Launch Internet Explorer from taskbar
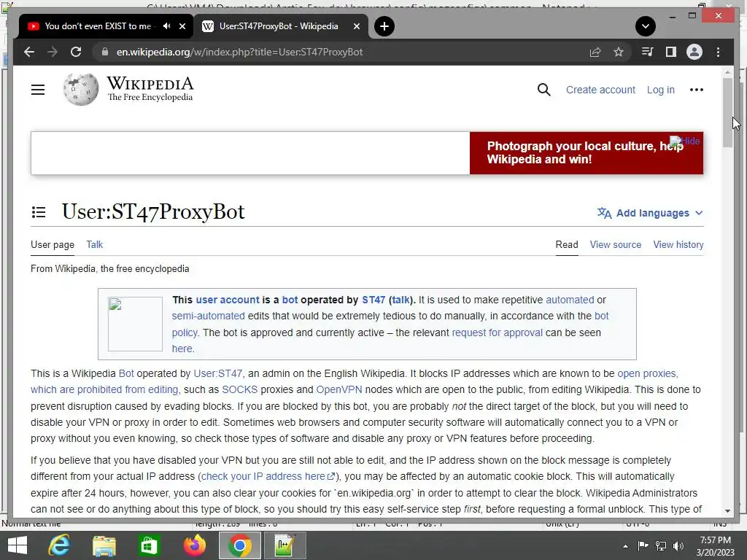This screenshot has height=560, width=747. point(59,545)
